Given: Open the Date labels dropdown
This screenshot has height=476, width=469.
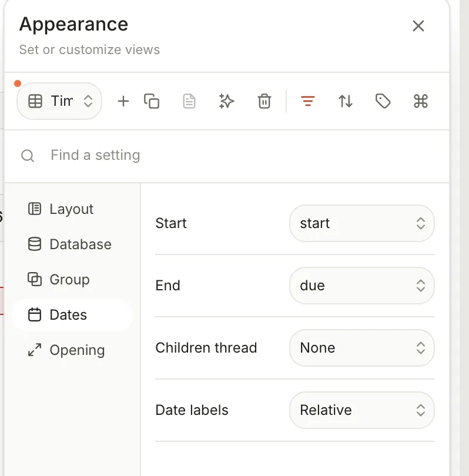Looking at the screenshot, I should pos(362,410).
